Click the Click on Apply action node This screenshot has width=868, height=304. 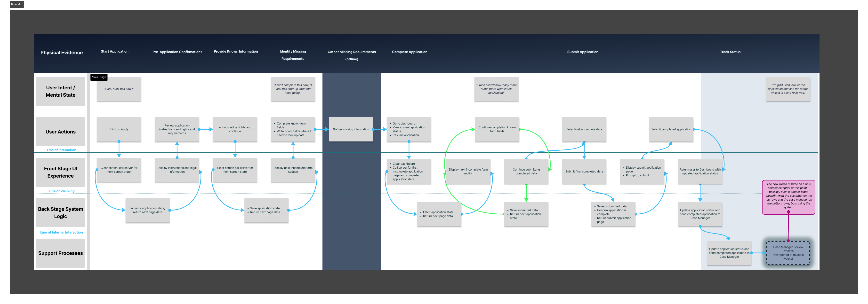tap(119, 129)
